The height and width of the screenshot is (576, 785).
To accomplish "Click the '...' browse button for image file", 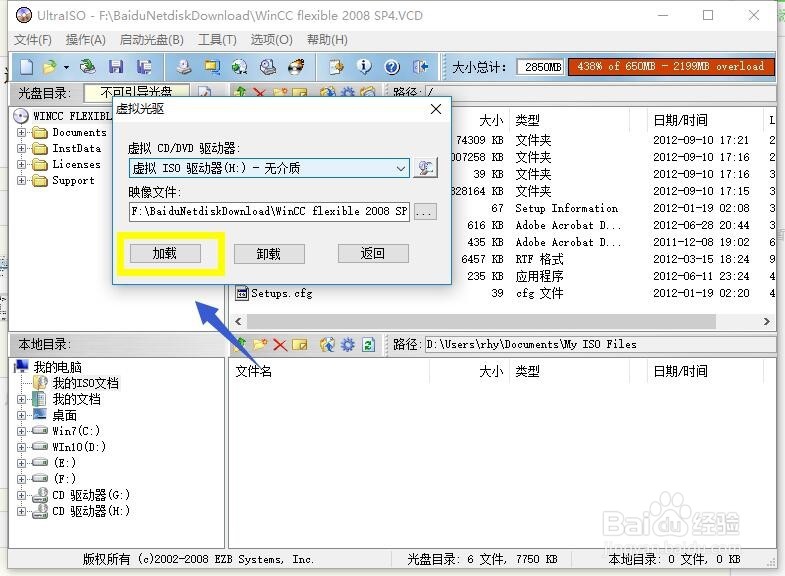I will coord(425,211).
